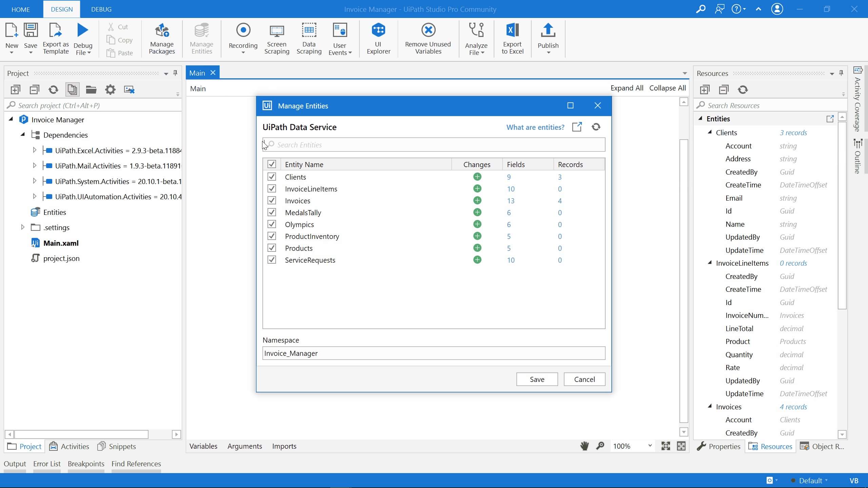Click Export to Excel icon
The image size is (868, 488).
click(x=512, y=30)
